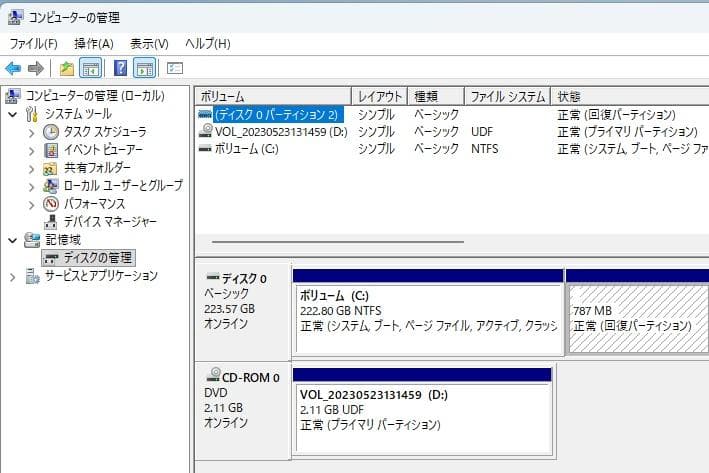Click the CD-ROM 0 disc icon

pos(213,374)
